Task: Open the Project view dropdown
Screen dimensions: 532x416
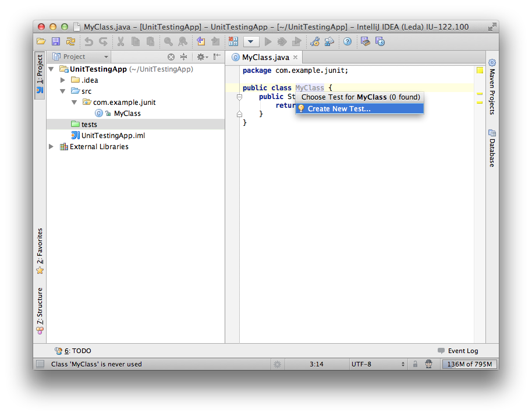Action: (81, 57)
